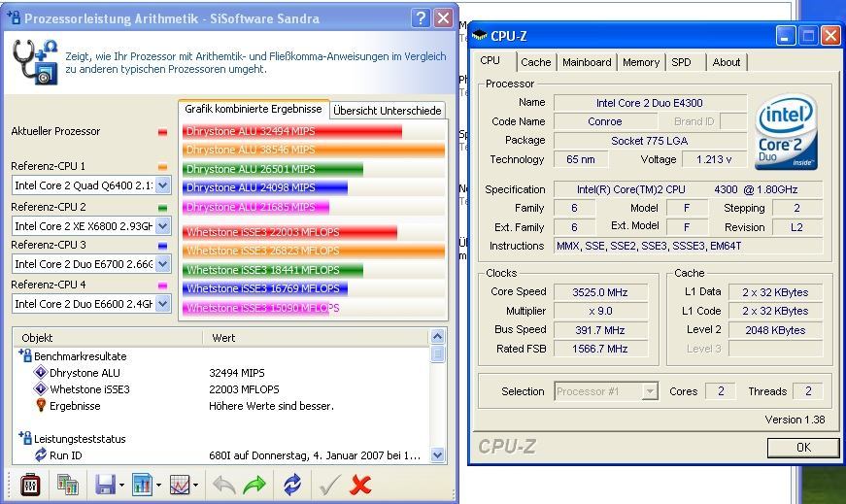
Task: Click the orange Whetstone iSSE3 26823 MFLOPS bar
Action: [x=314, y=251]
